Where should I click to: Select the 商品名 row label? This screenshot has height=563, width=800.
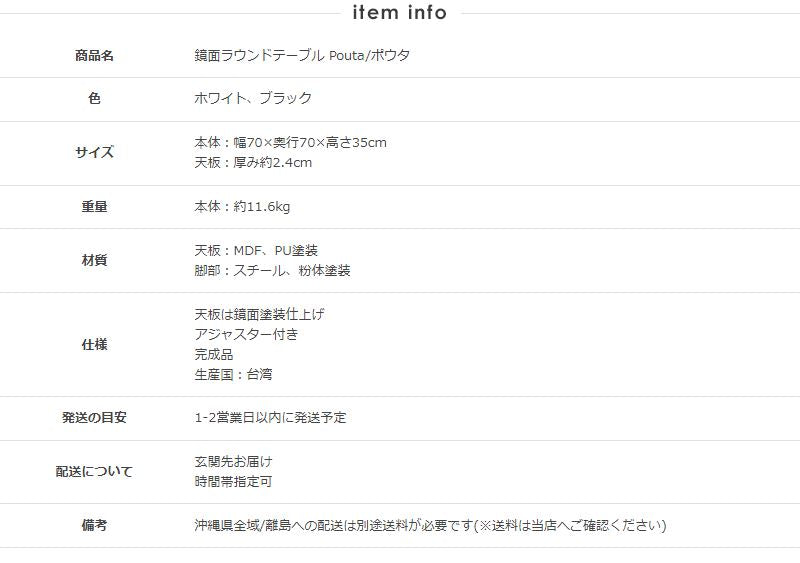(94, 56)
